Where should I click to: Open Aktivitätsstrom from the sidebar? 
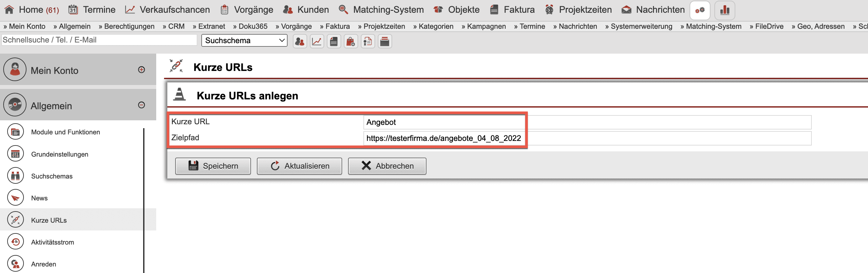pos(52,242)
